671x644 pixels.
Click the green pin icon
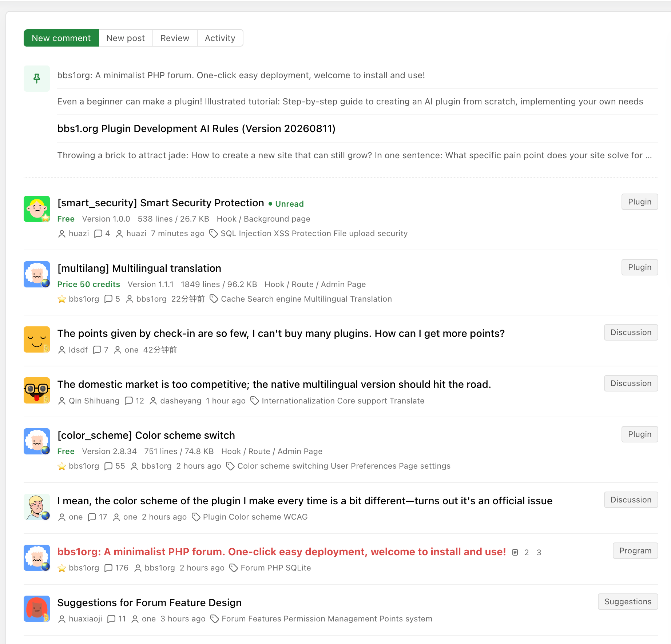37,78
